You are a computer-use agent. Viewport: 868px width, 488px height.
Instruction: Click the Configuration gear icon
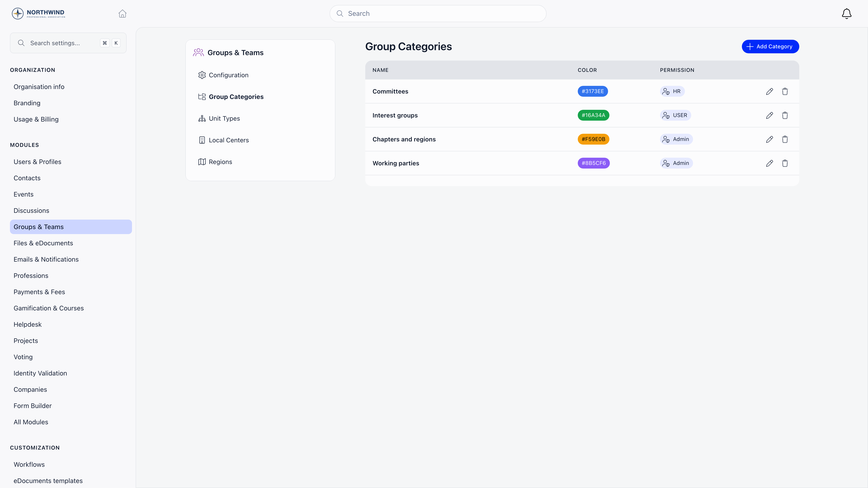pyautogui.click(x=202, y=75)
